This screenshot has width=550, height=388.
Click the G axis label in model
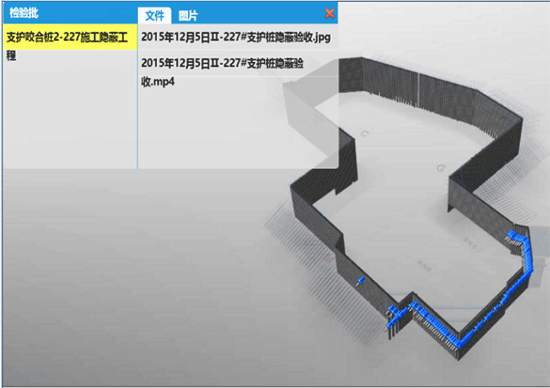click(441, 168)
